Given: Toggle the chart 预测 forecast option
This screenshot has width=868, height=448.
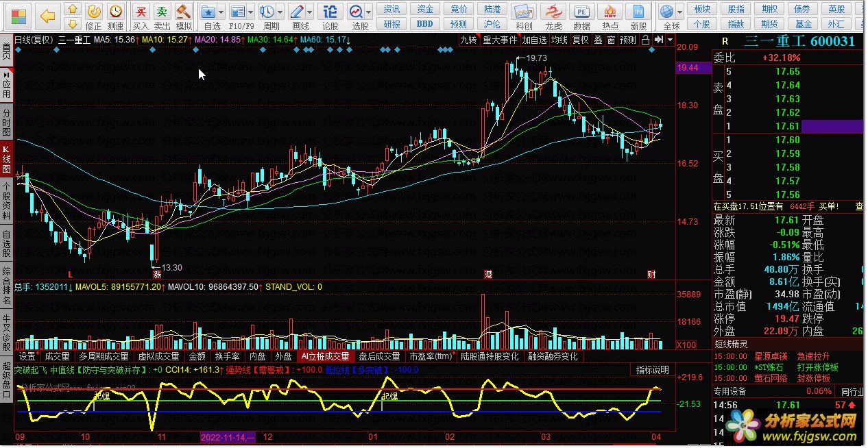Looking at the screenshot, I should click(628, 40).
